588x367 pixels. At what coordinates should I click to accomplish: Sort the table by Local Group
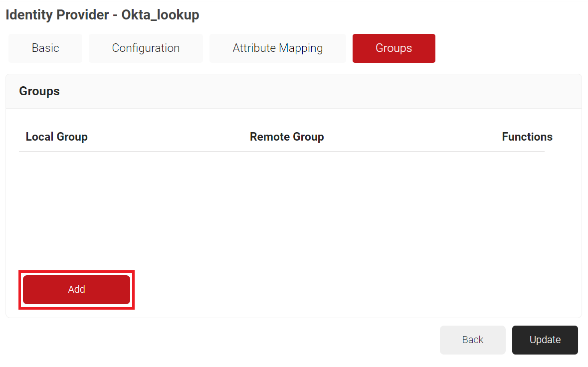pos(56,137)
